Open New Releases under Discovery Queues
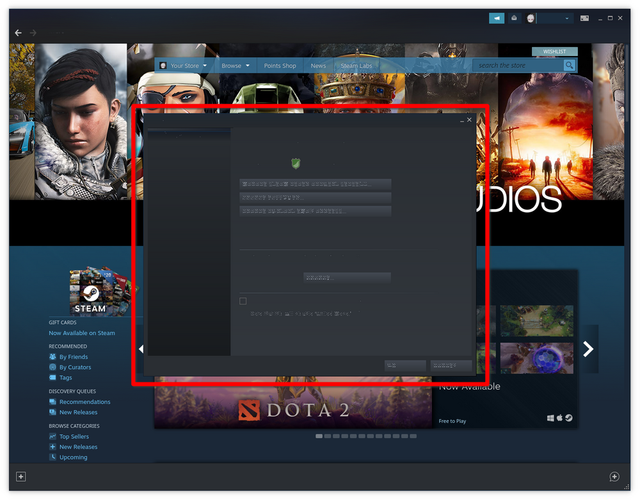The width and height of the screenshot is (640, 500). [x=78, y=412]
